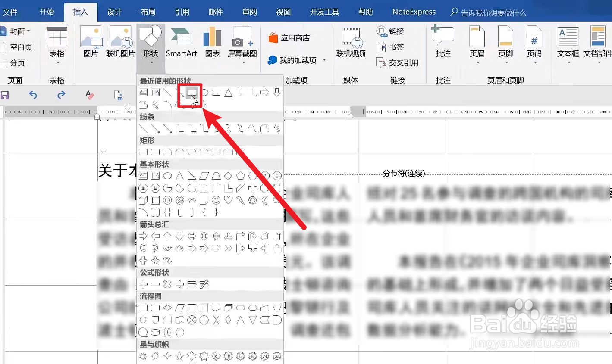612x364 pixels.
Task: Switch to the 开始 tab
Action: tap(47, 12)
